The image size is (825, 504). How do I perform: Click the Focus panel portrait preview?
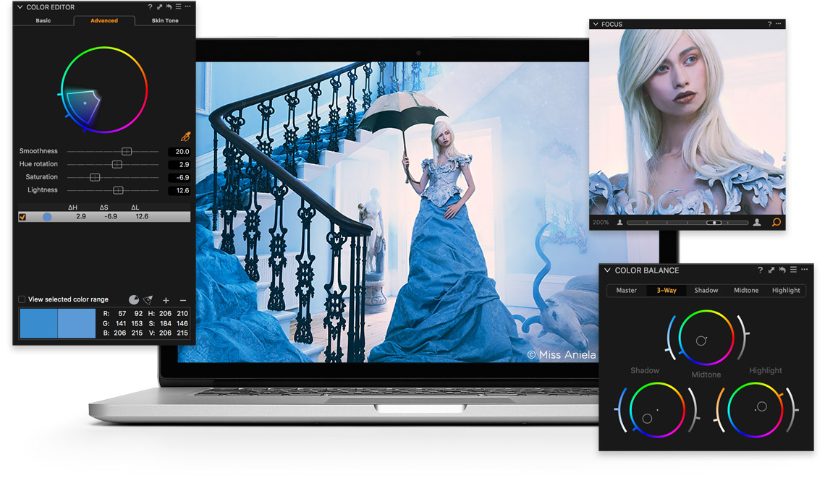pos(687,121)
